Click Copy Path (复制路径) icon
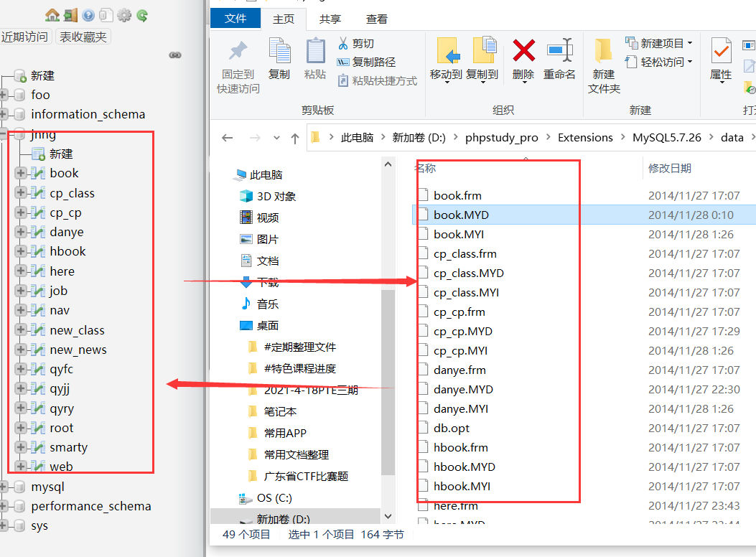Image resolution: width=756 pixels, height=557 pixels. [342, 62]
